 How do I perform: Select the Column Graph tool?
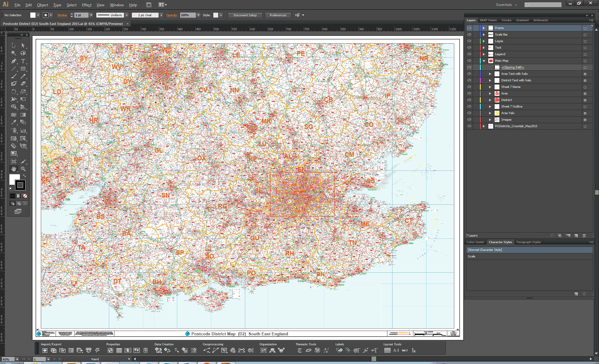(23, 131)
